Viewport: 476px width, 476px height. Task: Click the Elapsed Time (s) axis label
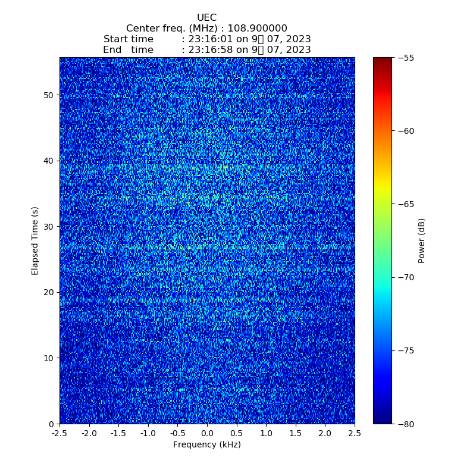(x=35, y=240)
